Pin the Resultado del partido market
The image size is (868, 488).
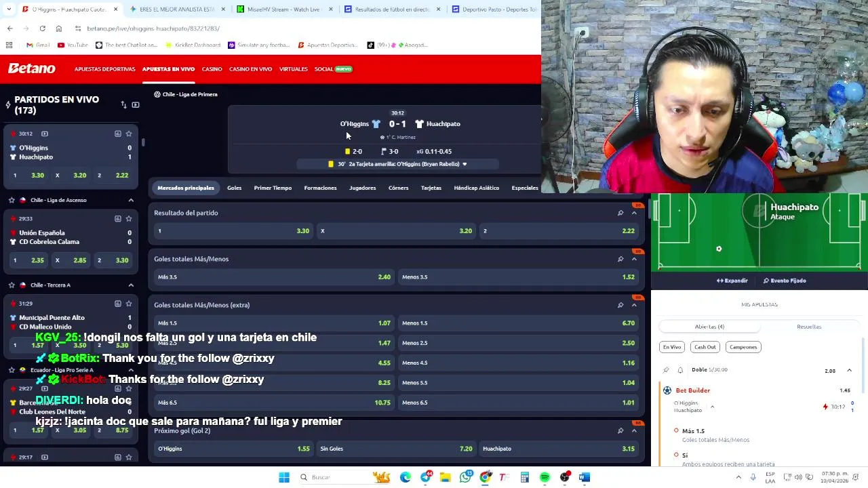(x=620, y=213)
